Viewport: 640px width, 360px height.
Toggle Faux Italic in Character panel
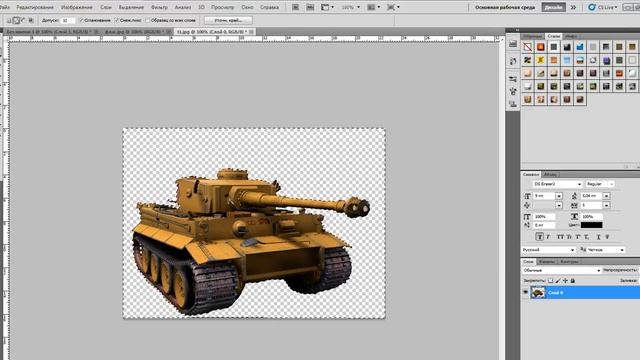tap(548, 237)
